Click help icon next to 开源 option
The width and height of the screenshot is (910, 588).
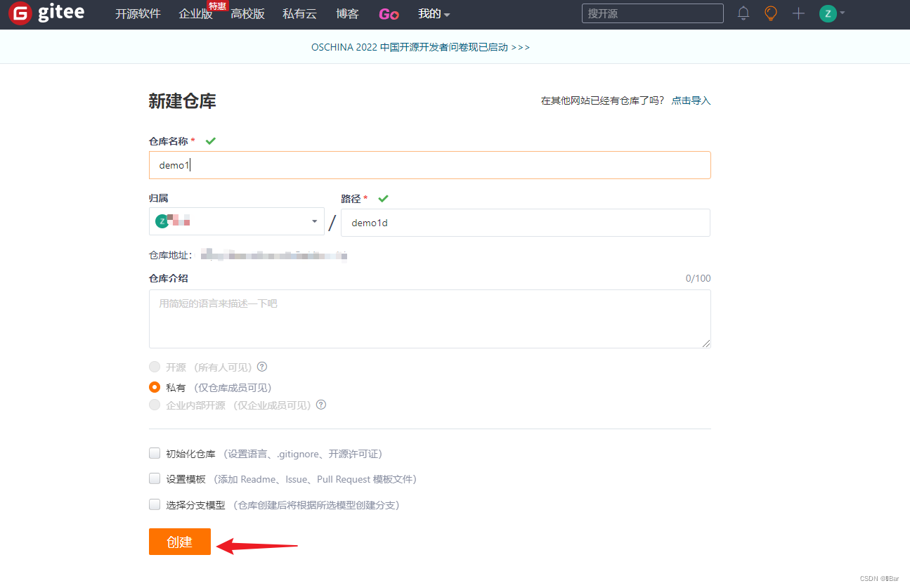pos(262,367)
